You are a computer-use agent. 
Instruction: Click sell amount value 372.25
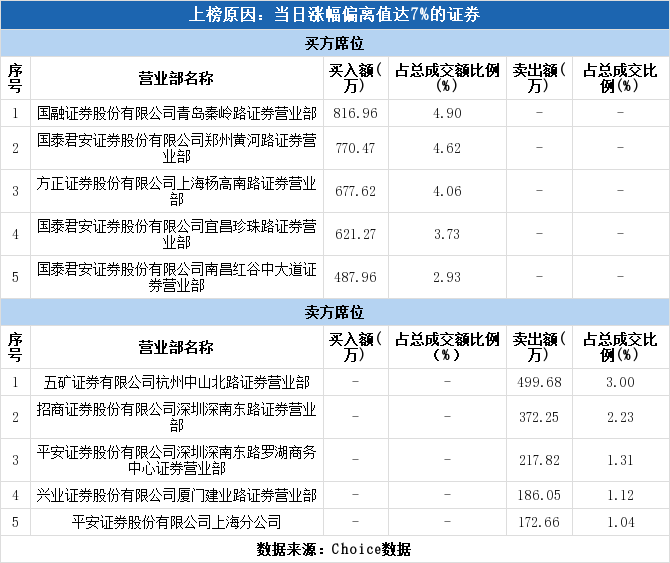tap(539, 417)
